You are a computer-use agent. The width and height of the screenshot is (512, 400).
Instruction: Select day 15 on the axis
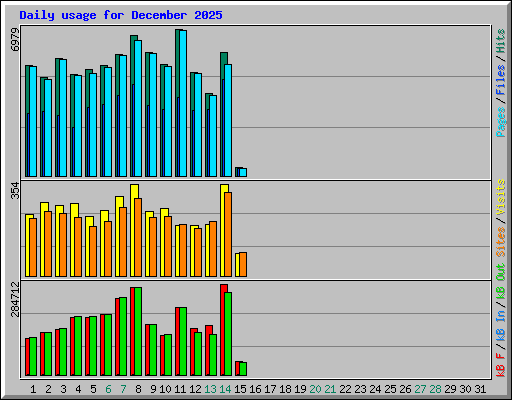point(240,389)
